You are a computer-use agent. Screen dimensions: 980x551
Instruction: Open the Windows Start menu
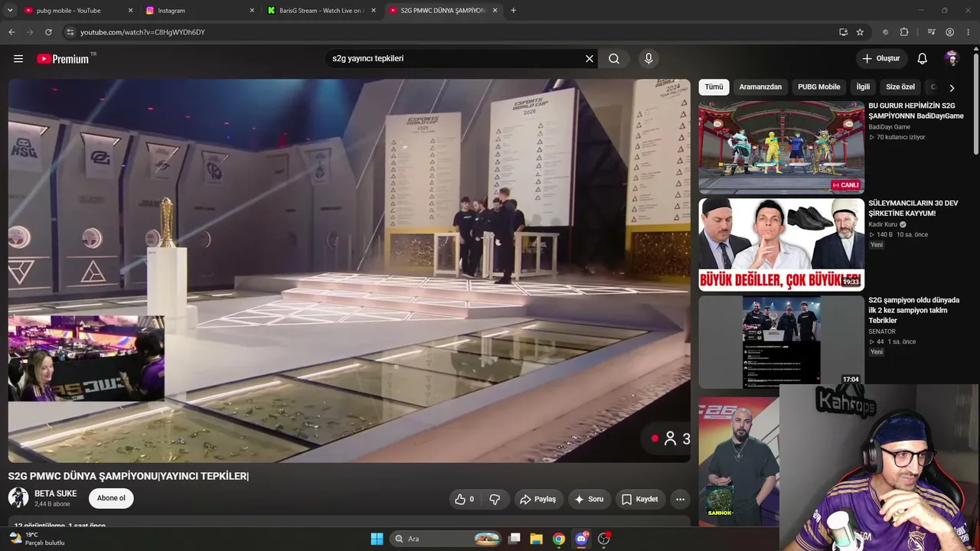coord(377,539)
